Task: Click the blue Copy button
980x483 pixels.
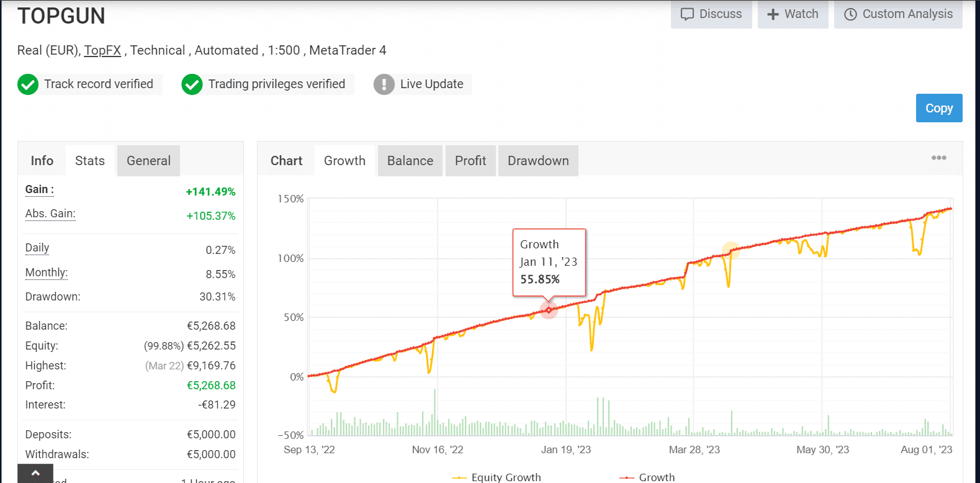Action: [939, 108]
